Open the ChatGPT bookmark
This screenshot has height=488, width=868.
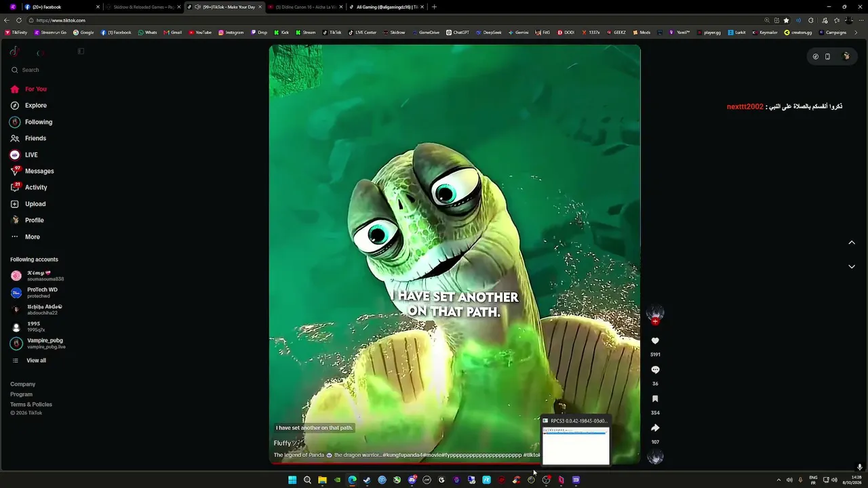458,33
